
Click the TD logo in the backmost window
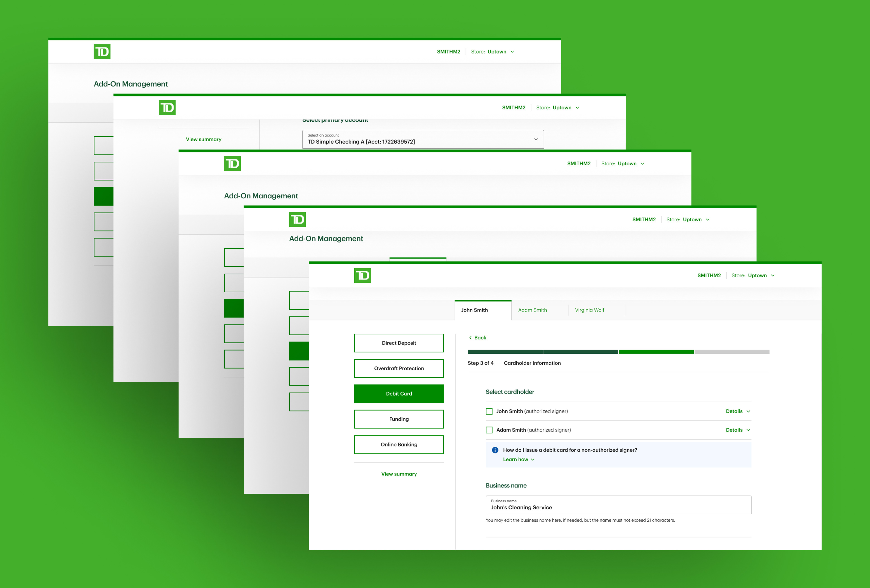[102, 52]
